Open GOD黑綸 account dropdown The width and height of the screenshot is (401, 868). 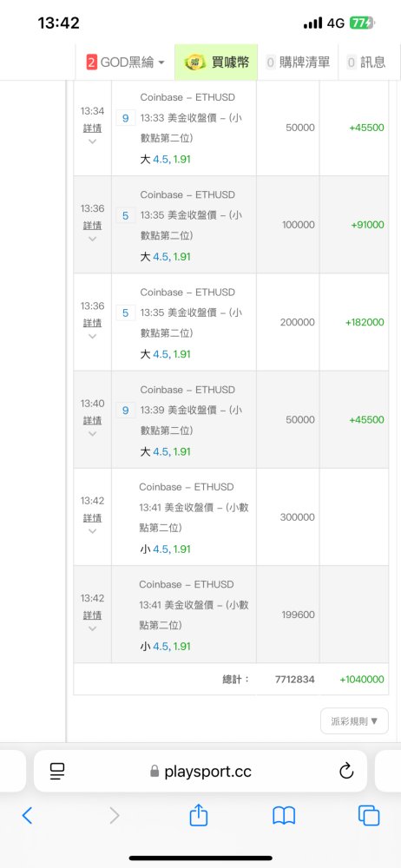pos(126,62)
